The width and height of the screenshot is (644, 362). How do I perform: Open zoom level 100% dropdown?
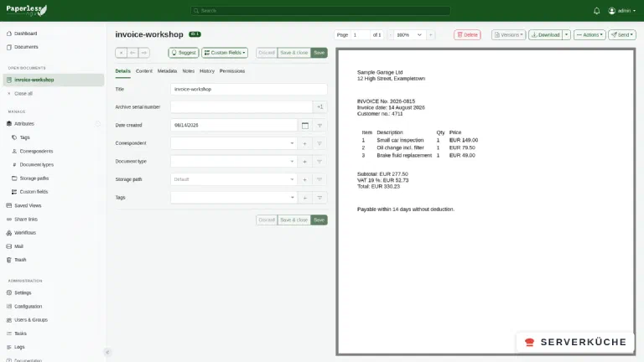pos(409,35)
